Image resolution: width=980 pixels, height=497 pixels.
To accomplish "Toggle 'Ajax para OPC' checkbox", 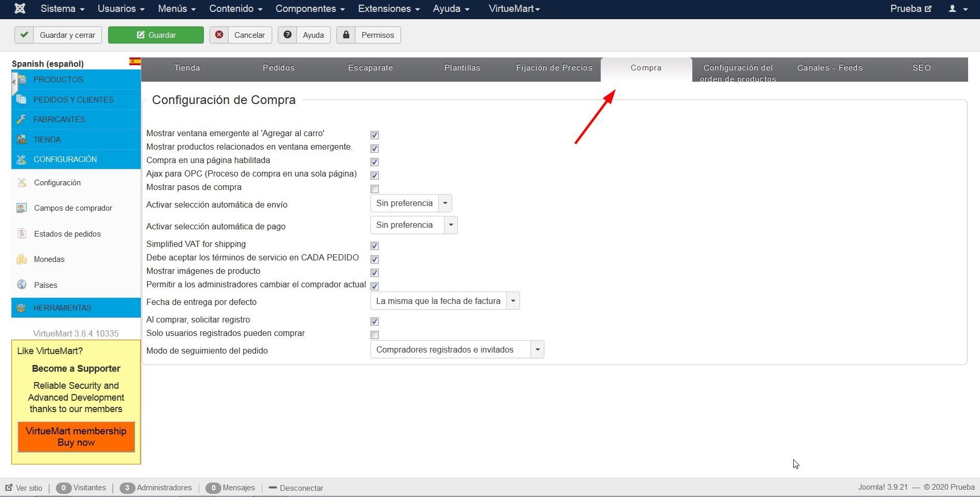I will pos(375,176).
